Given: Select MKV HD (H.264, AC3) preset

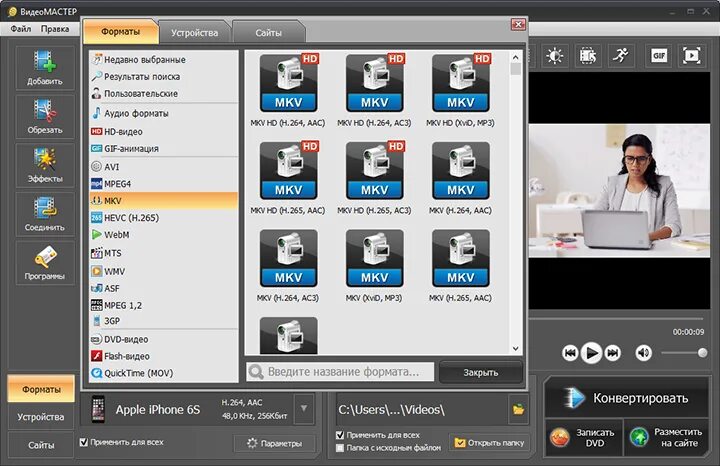Looking at the screenshot, I should click(374, 91).
